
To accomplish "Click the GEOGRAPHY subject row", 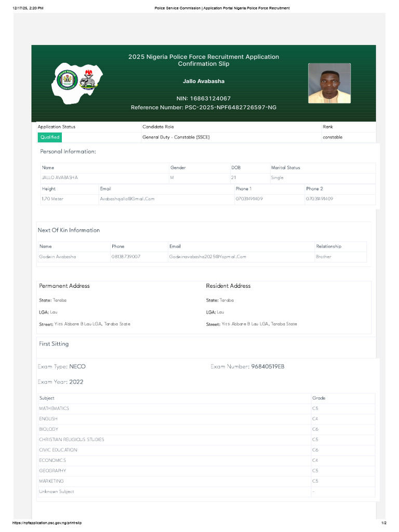I will (x=207, y=471).
